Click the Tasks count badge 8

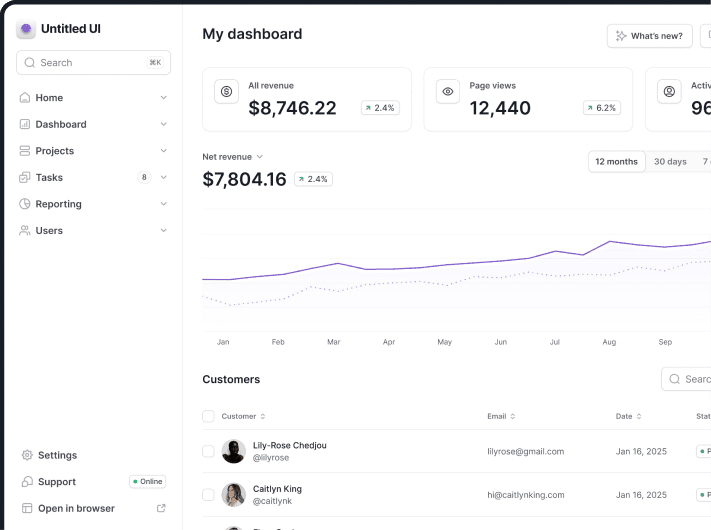pyautogui.click(x=144, y=177)
